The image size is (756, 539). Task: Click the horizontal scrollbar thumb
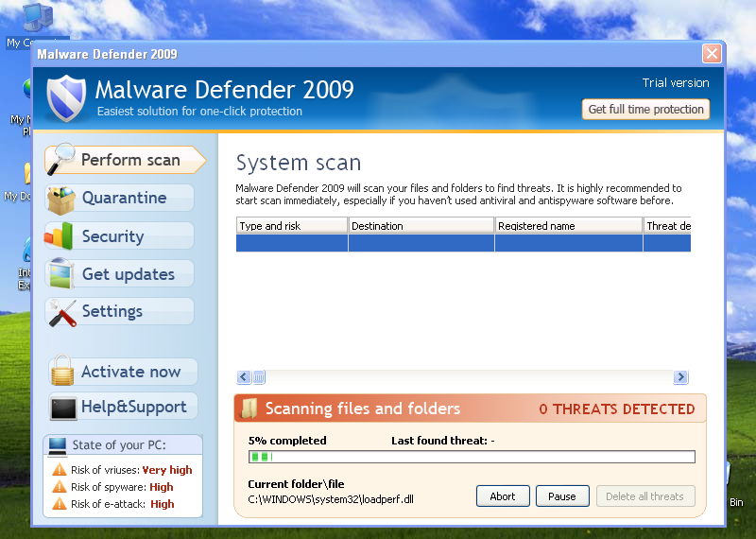[x=259, y=377]
